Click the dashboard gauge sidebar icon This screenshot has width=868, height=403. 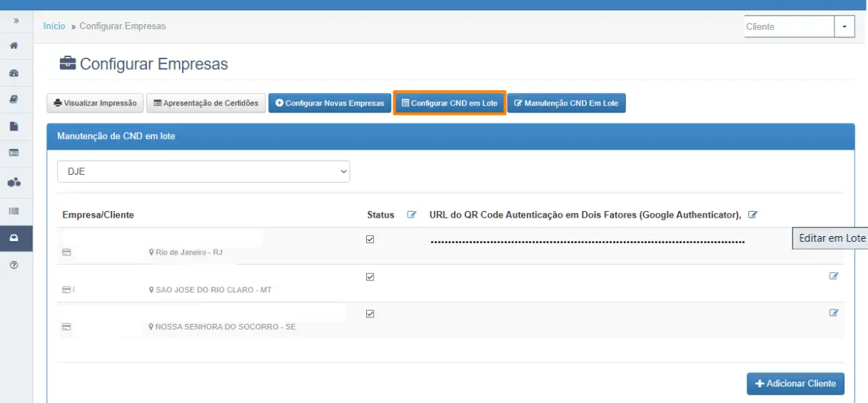tap(14, 73)
